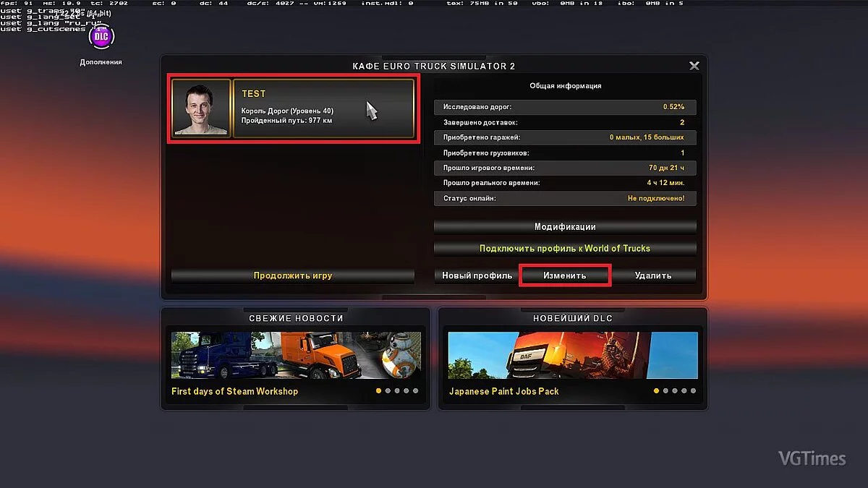Select the yellow dot in the DLC carousel
868x488 pixels.
[656, 390]
